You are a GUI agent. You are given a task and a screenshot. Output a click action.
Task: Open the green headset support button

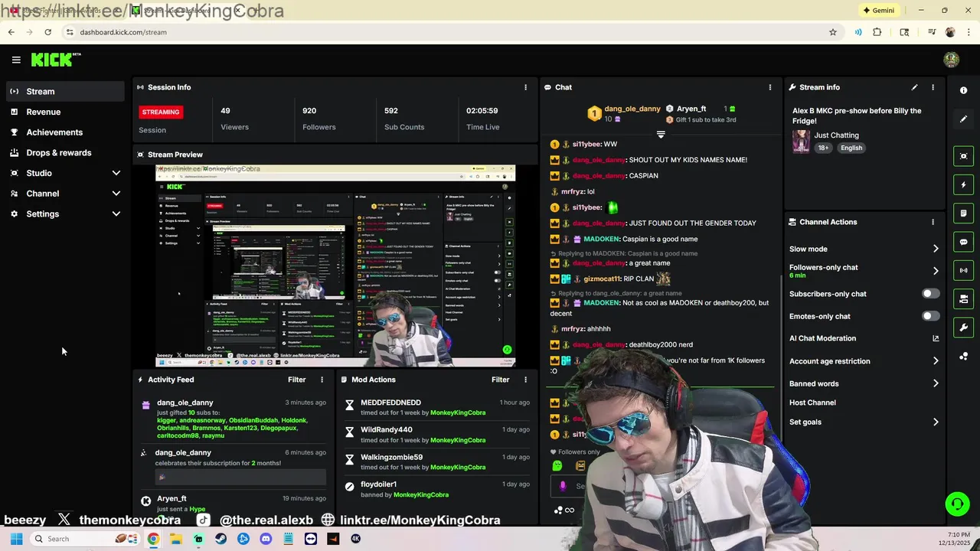click(x=957, y=504)
